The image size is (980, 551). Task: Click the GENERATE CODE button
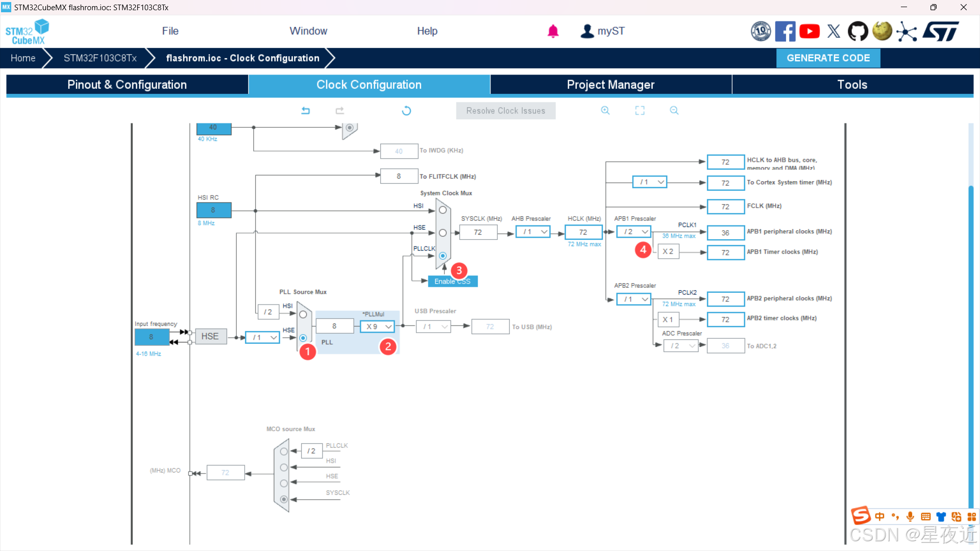coord(828,58)
